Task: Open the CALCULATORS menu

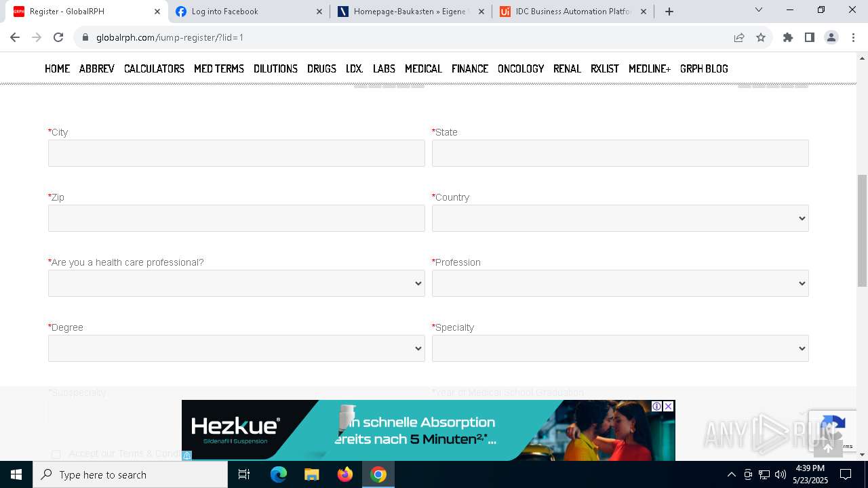Action: click(154, 68)
